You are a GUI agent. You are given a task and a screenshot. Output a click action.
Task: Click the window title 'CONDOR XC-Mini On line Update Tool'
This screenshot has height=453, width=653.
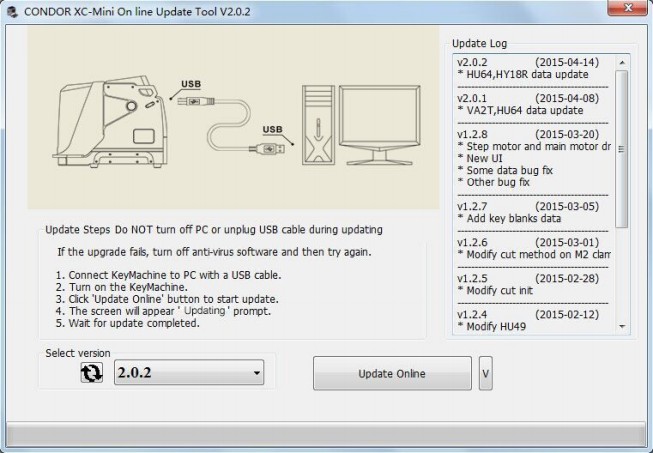pos(137,12)
